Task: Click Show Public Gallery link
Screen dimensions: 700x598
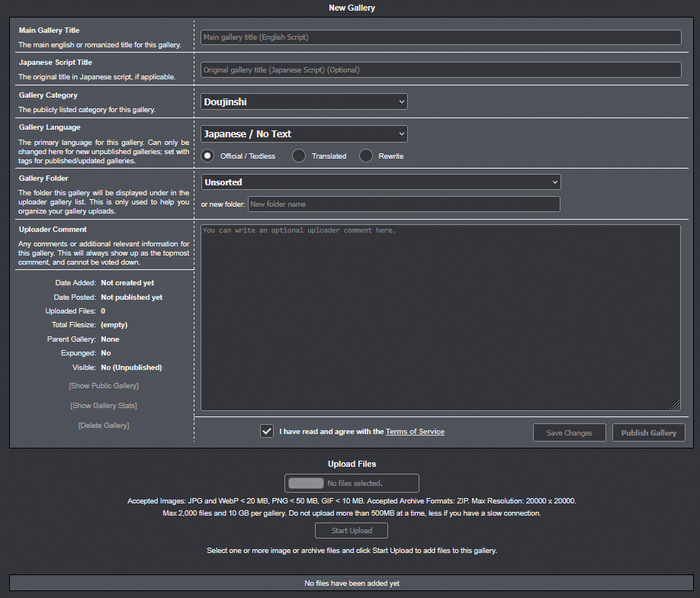Action: pyautogui.click(x=104, y=386)
